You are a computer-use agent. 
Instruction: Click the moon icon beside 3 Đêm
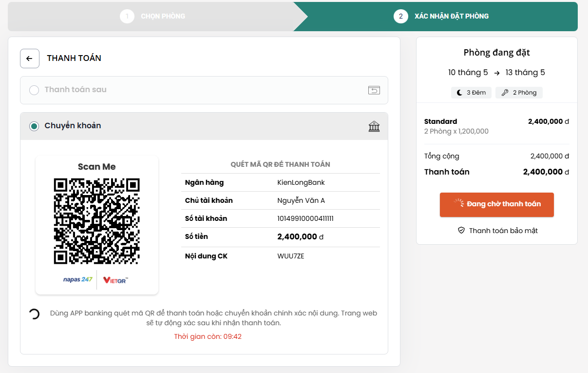459,93
